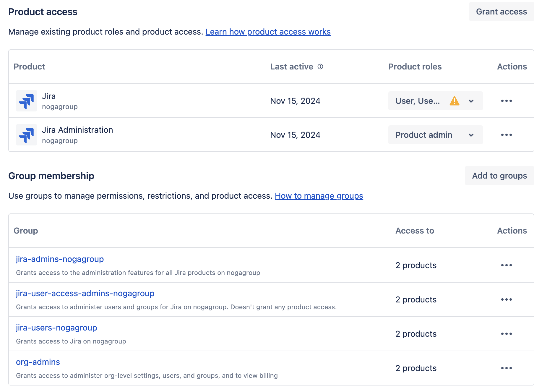Click the Jira product logo icon
Viewport: 542px width, 392px height.
[27, 101]
